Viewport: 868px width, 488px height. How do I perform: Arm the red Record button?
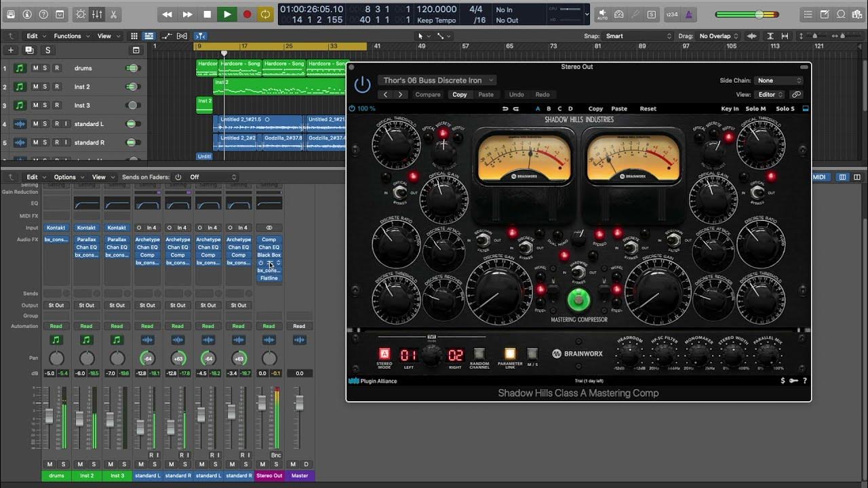point(247,14)
